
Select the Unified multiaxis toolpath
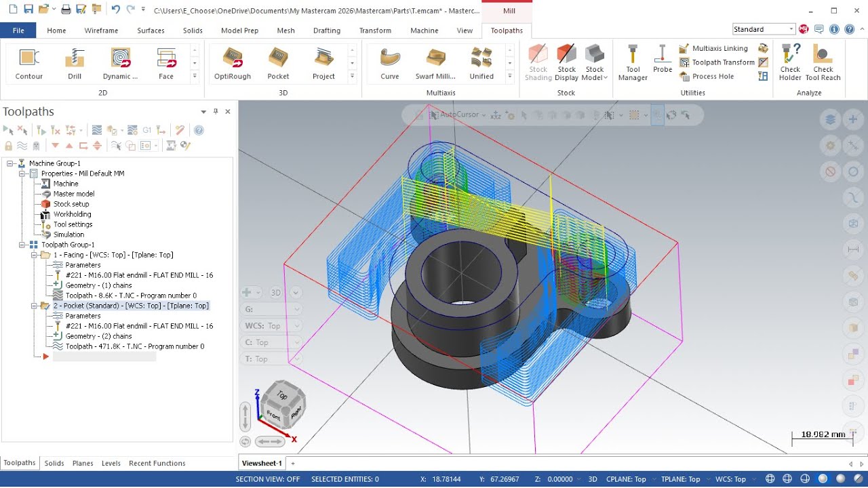click(x=481, y=64)
